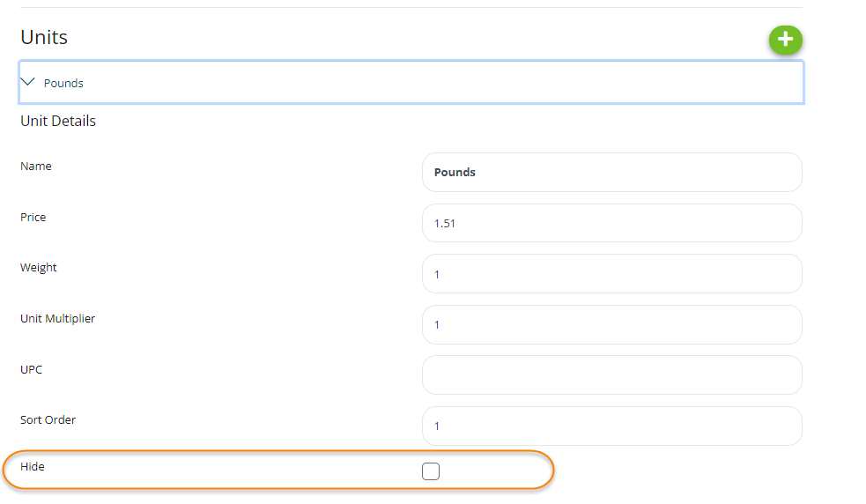Click the Hide checkbox label text

click(33, 466)
